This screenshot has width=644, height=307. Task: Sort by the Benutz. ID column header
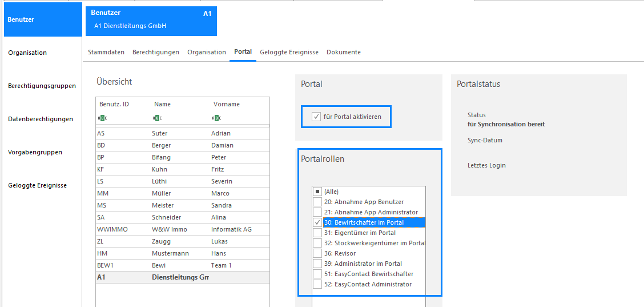(x=114, y=104)
